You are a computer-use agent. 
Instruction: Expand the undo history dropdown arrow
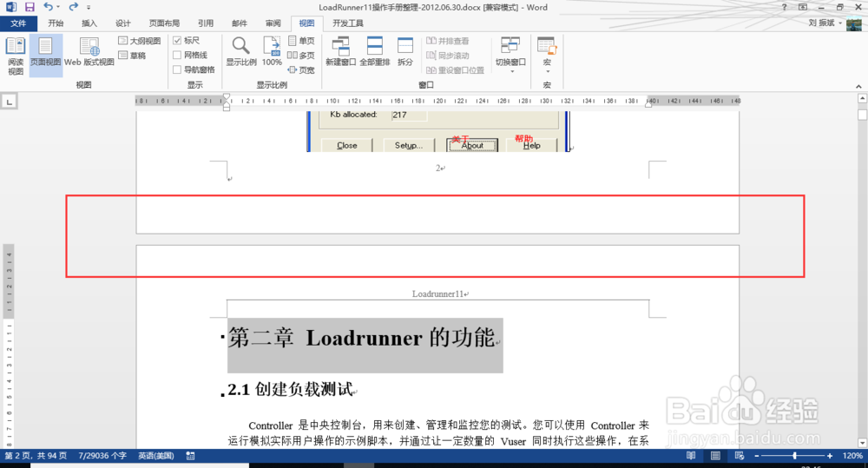(58, 7)
